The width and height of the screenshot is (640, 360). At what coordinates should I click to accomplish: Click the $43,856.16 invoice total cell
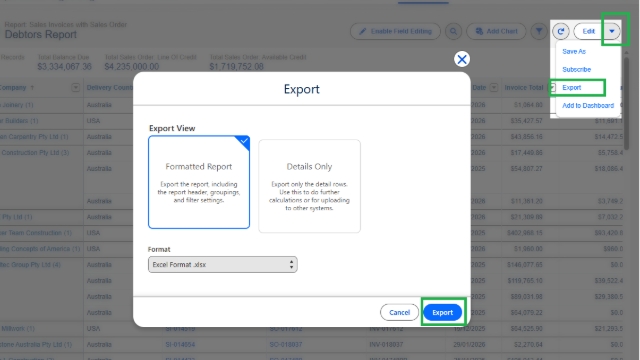point(526,137)
